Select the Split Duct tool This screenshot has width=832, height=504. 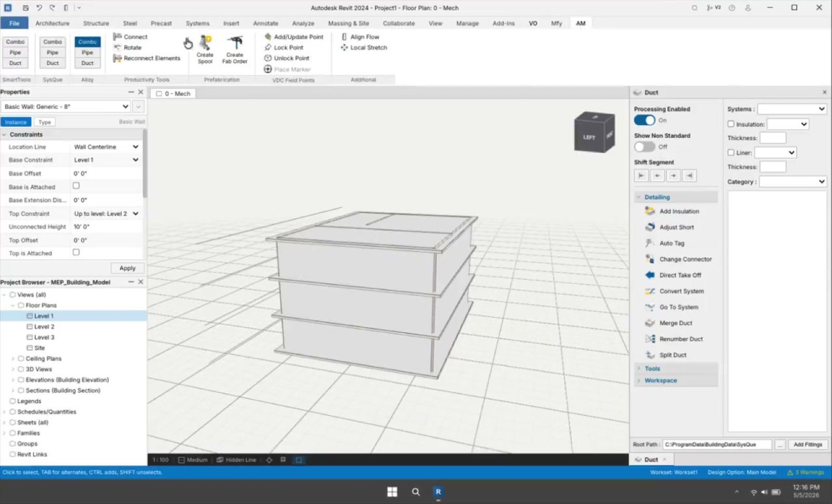tap(666, 355)
